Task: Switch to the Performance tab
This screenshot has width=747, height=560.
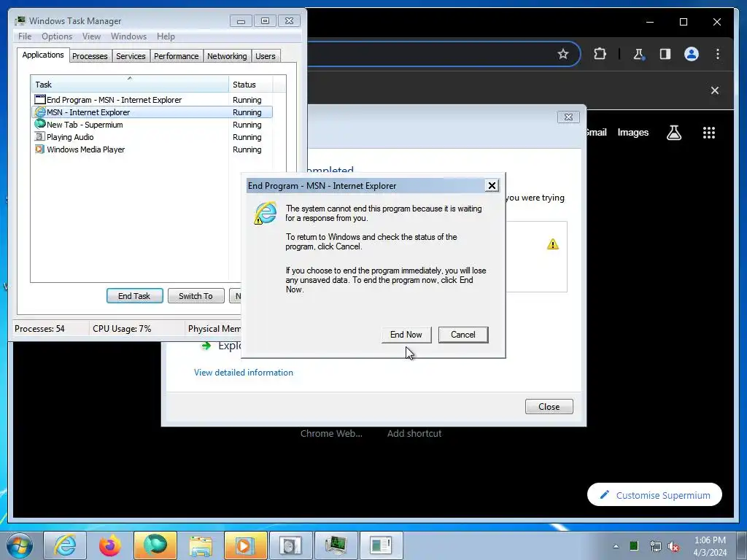Action: tap(177, 56)
